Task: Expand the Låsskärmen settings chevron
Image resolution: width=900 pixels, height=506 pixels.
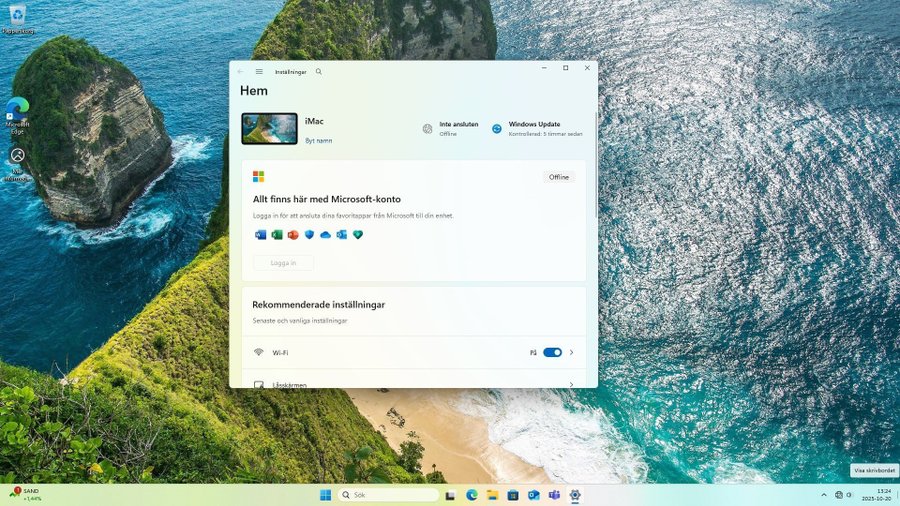Action: pos(572,383)
